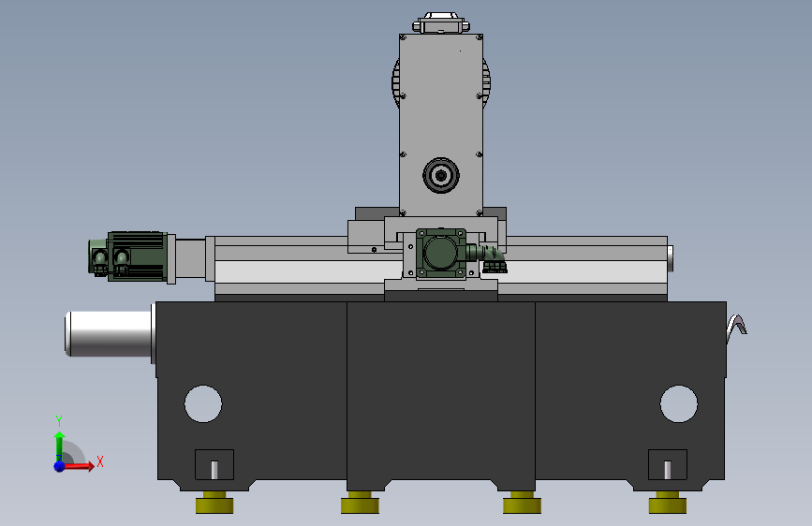Click the red X axis arrow of the triad

point(79,466)
